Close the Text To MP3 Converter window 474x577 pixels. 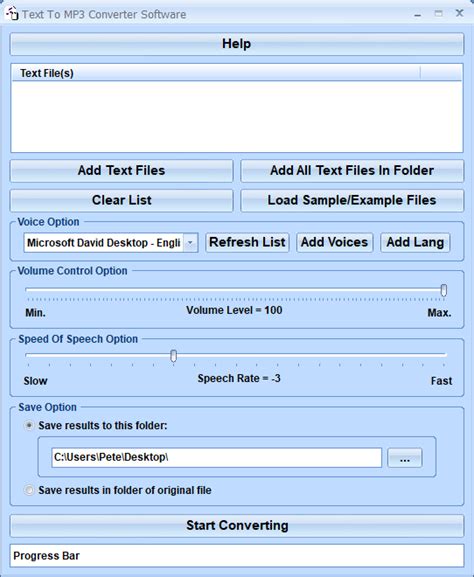(459, 13)
